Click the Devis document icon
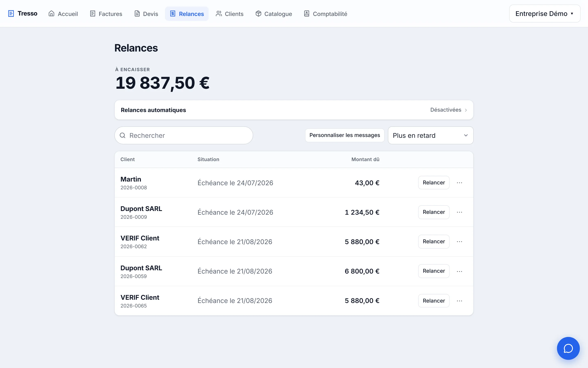This screenshot has height=368, width=588. point(137,14)
